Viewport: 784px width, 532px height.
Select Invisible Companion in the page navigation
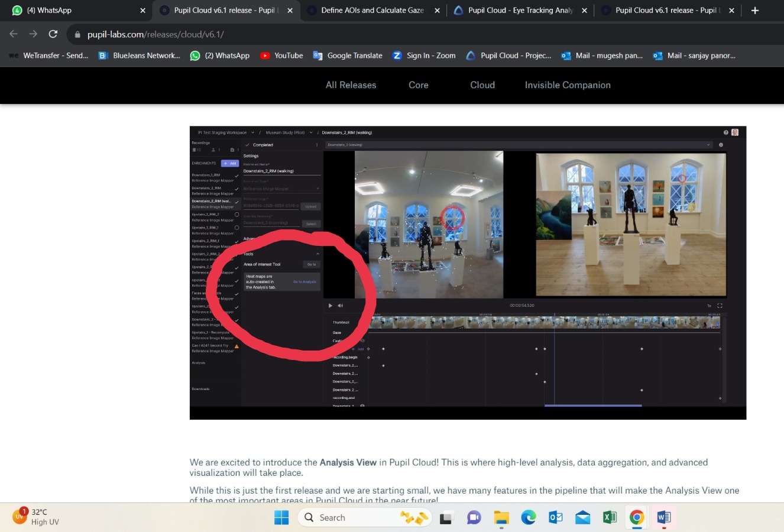[568, 85]
